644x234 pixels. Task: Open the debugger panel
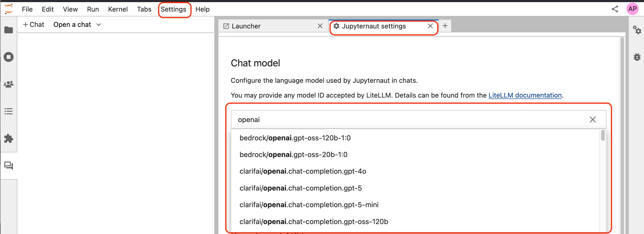pos(637,57)
